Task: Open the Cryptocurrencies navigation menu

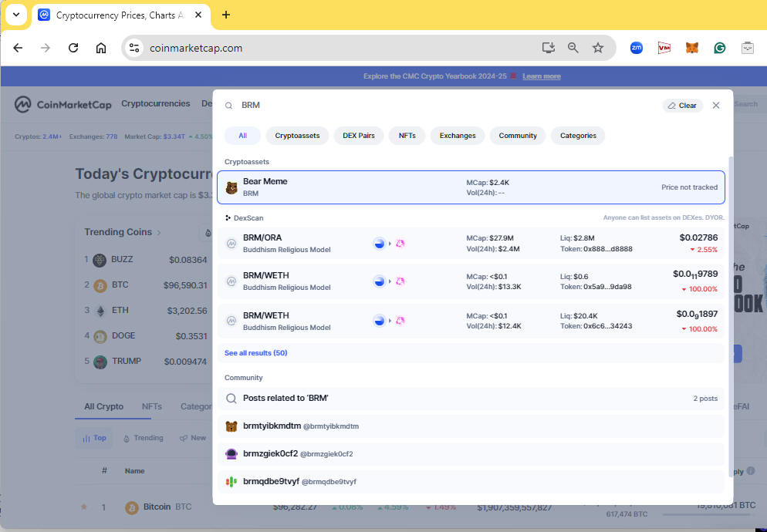Action: (156, 103)
